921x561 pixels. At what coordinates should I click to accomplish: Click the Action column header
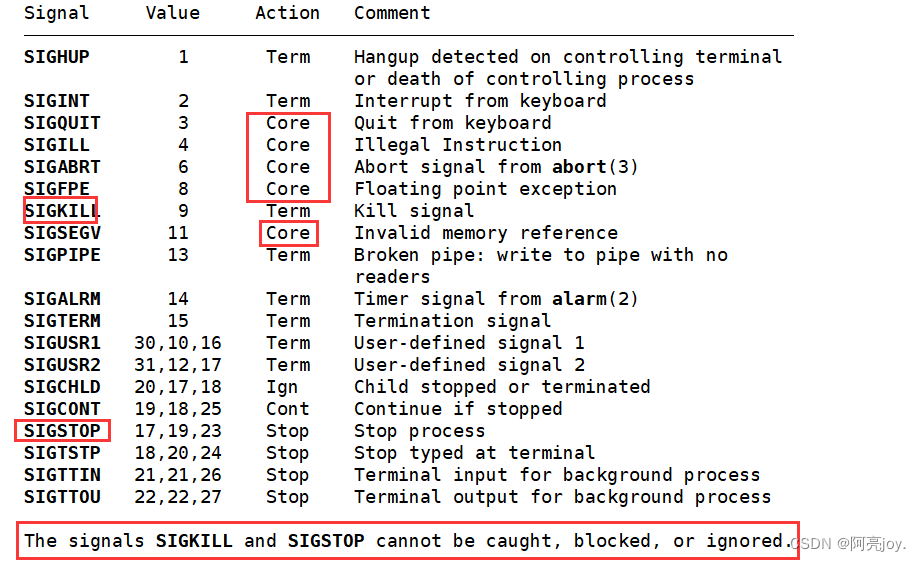[287, 13]
